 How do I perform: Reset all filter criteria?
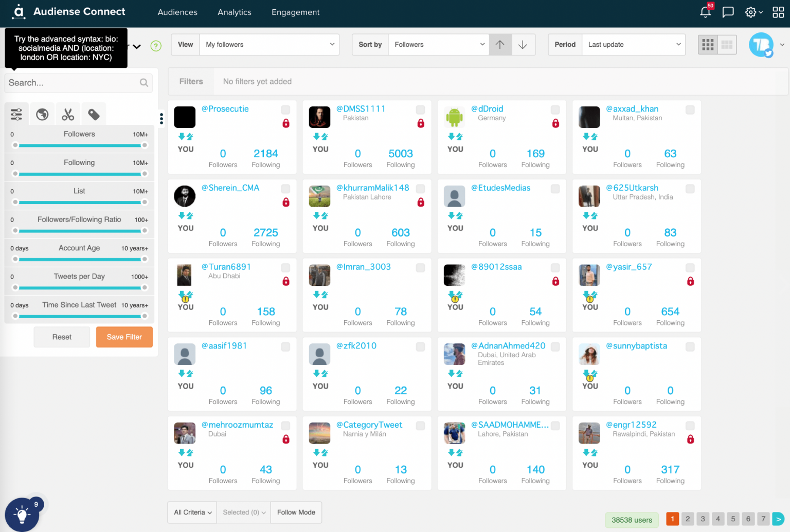pyautogui.click(x=62, y=337)
